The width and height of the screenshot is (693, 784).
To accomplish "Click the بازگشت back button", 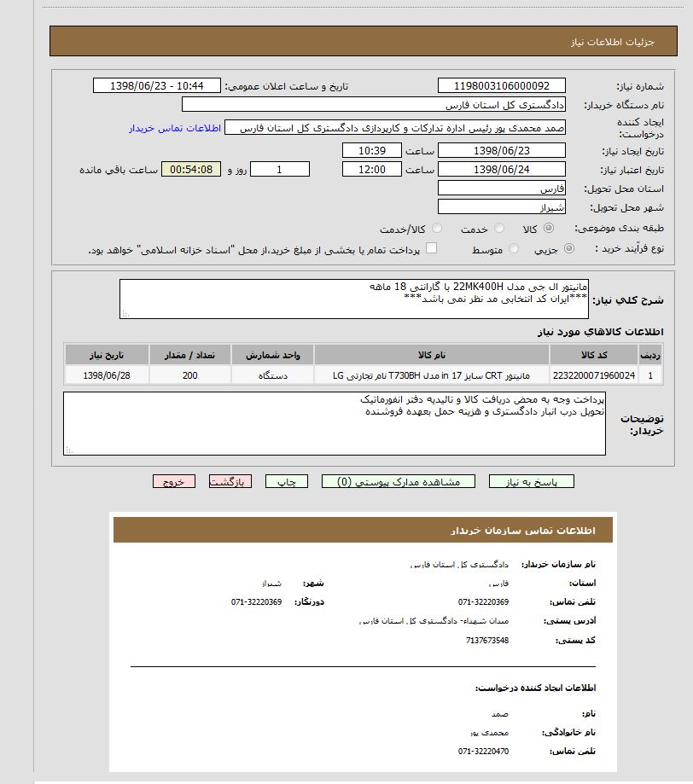I will 230,482.
